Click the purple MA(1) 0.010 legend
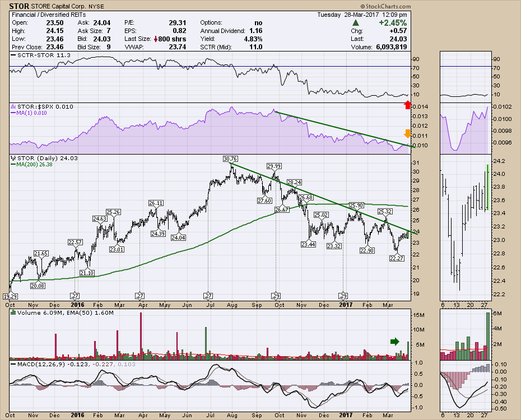 point(29,113)
